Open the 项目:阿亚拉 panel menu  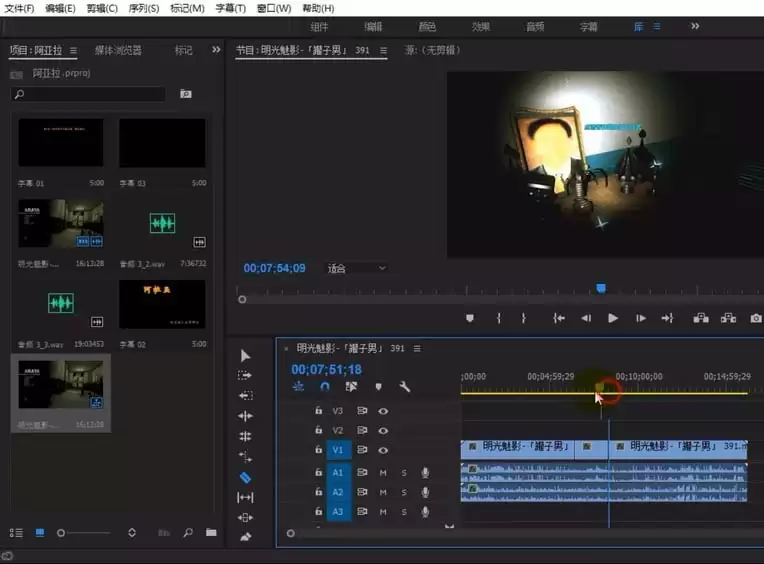(x=73, y=50)
